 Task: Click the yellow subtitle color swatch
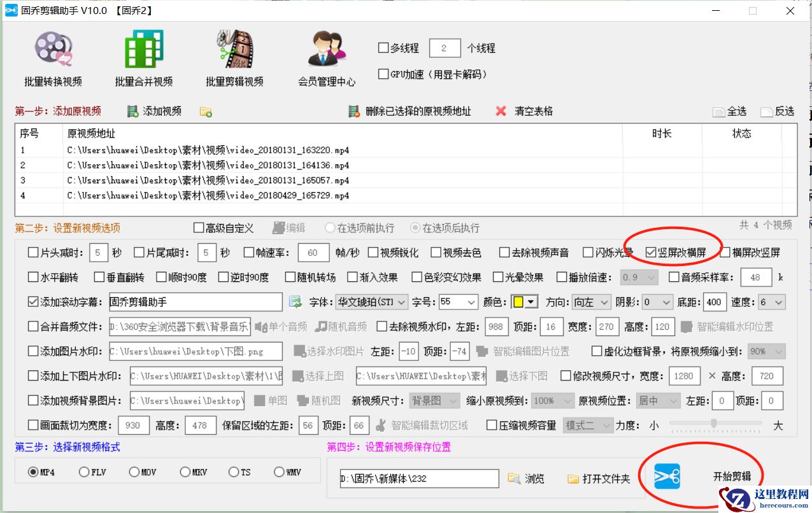pos(519,302)
